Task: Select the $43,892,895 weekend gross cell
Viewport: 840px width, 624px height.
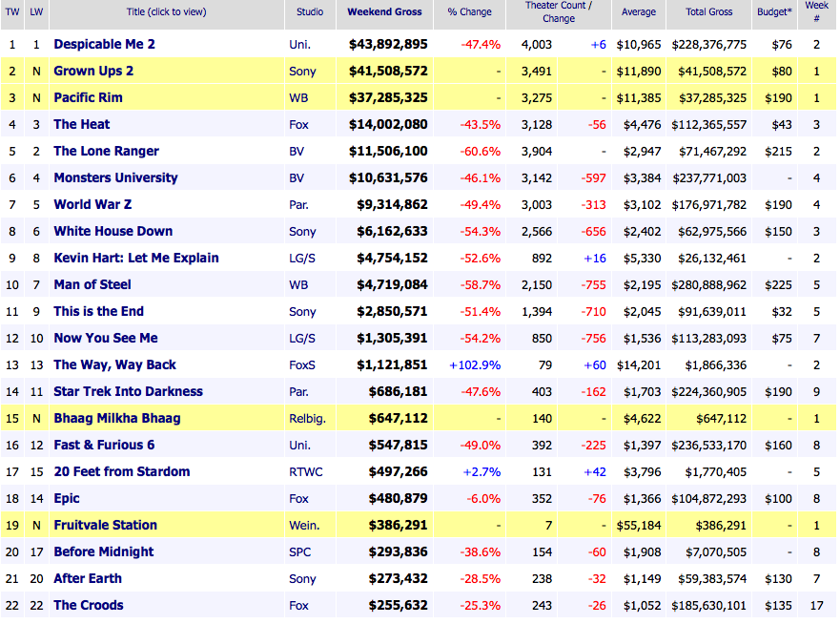Action: tap(388, 45)
